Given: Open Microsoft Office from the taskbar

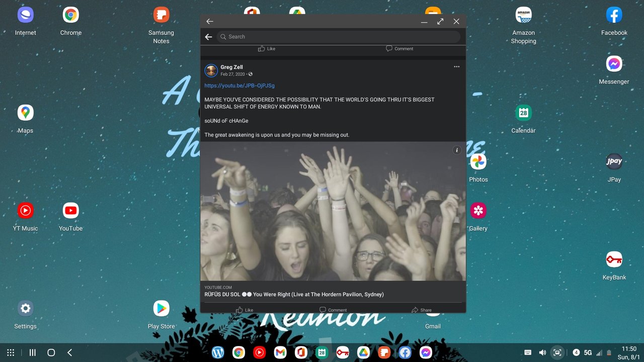Looking at the screenshot, I should tap(301, 353).
